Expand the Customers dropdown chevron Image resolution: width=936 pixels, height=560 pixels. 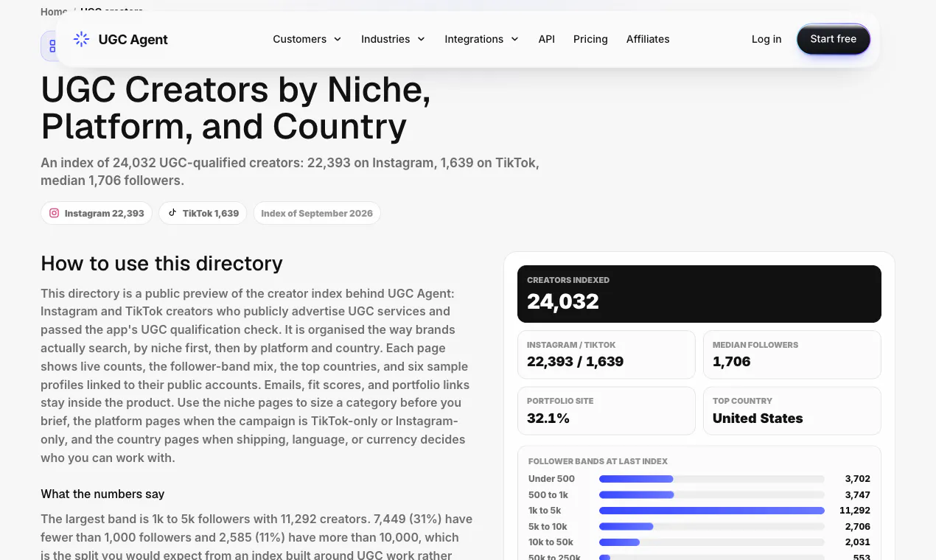(338, 39)
